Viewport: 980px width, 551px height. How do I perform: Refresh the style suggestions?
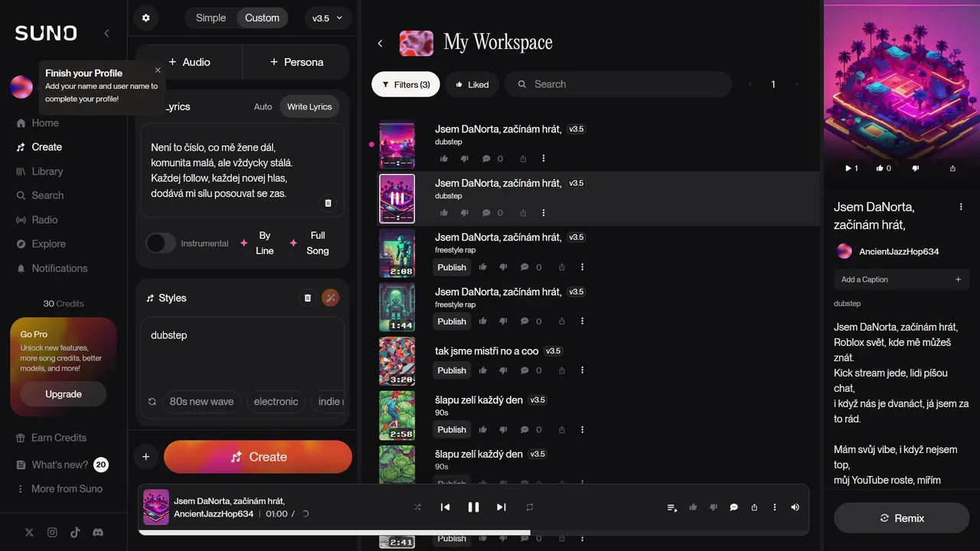[152, 402]
